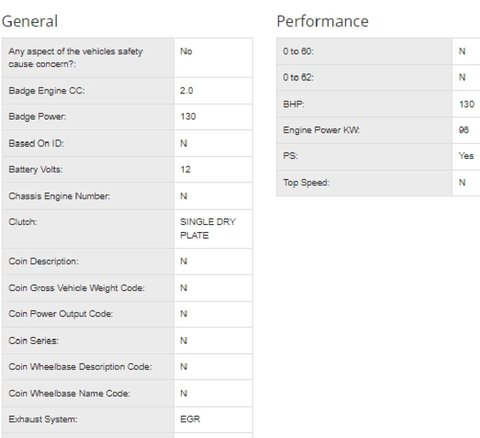The image size is (480, 438).
Task: Click the Engine Power KW label
Action: [x=321, y=130]
